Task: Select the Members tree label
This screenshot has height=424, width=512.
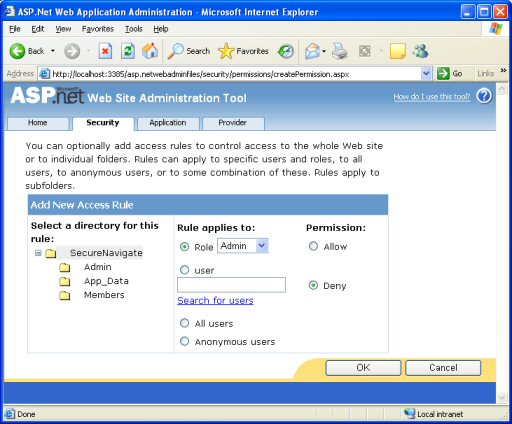Action: pyautogui.click(x=104, y=295)
